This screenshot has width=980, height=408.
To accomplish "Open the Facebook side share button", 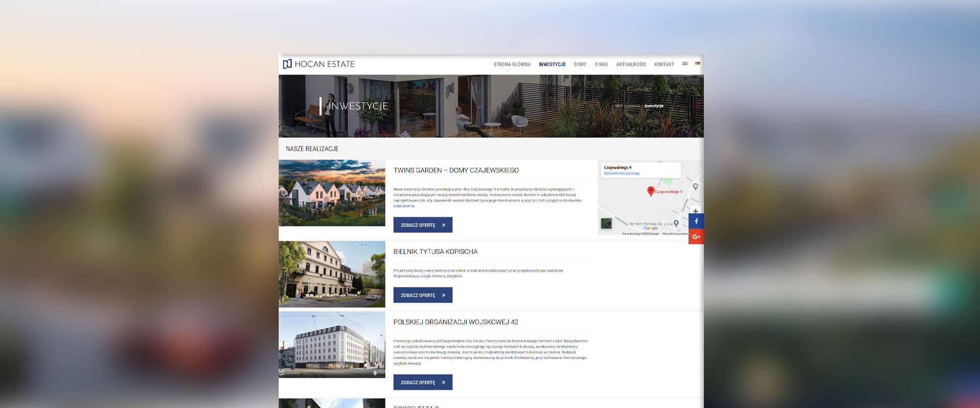I will click(x=696, y=221).
